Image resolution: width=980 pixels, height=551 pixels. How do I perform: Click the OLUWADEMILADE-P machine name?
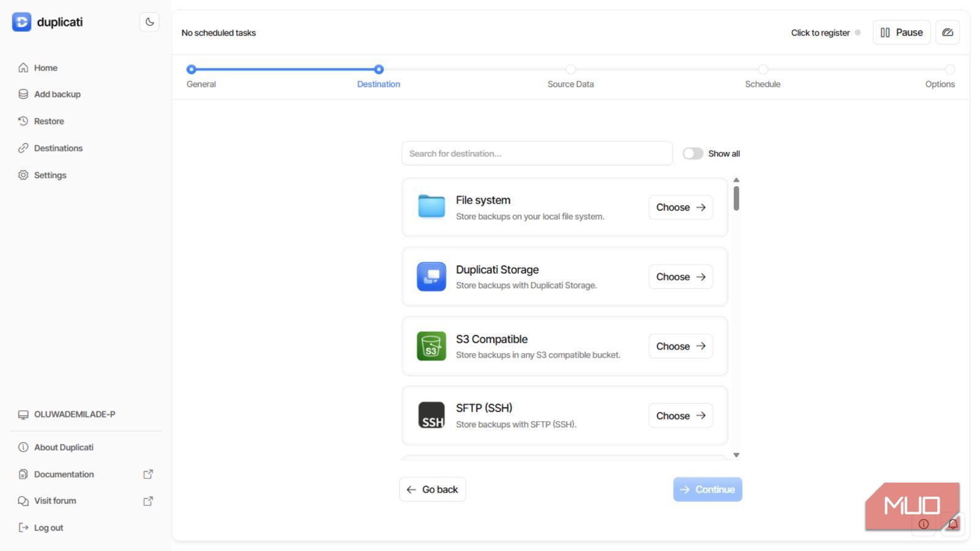(74, 414)
